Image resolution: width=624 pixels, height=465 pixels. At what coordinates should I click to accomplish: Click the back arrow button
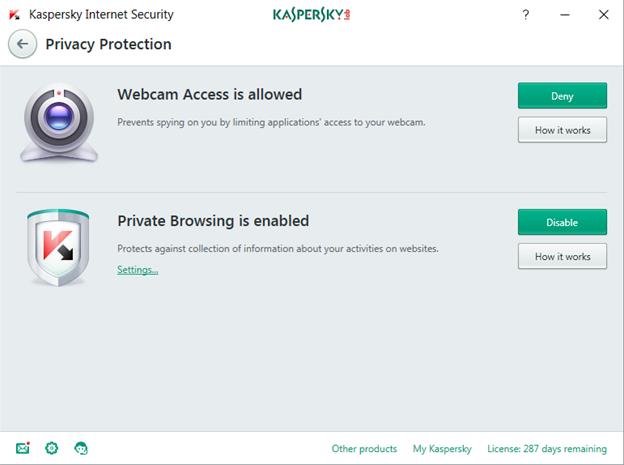pos(22,44)
